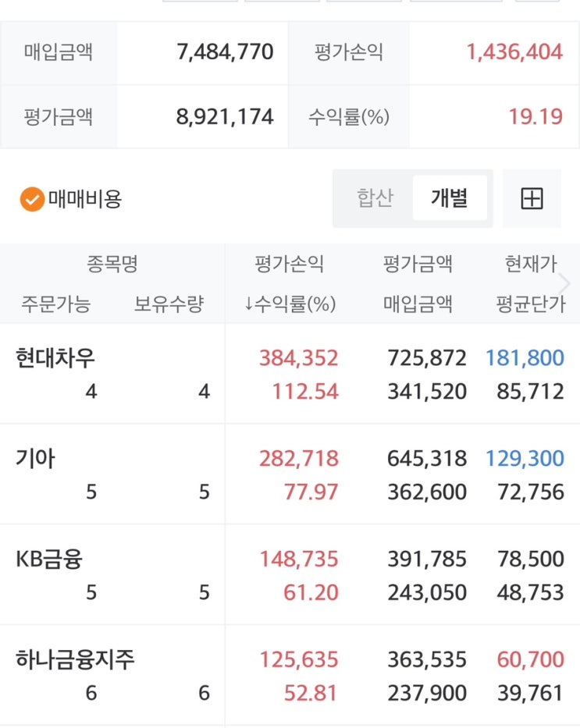Open the 현대차우 stock row
The image size is (580, 728).
[55, 358]
